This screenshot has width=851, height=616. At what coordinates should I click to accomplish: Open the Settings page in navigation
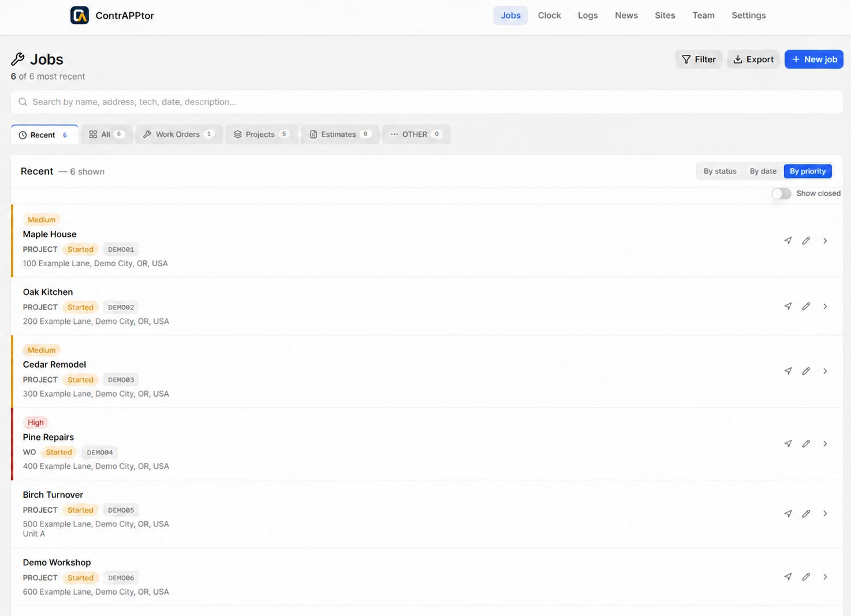[x=748, y=16]
